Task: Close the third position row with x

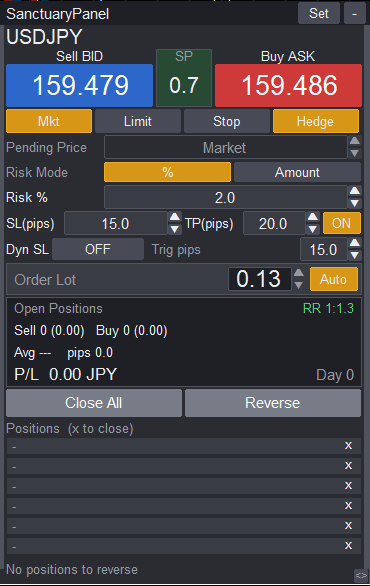Action: (348, 485)
